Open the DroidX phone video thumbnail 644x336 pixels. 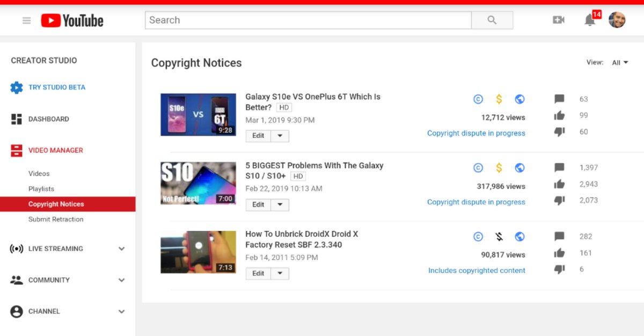198,252
